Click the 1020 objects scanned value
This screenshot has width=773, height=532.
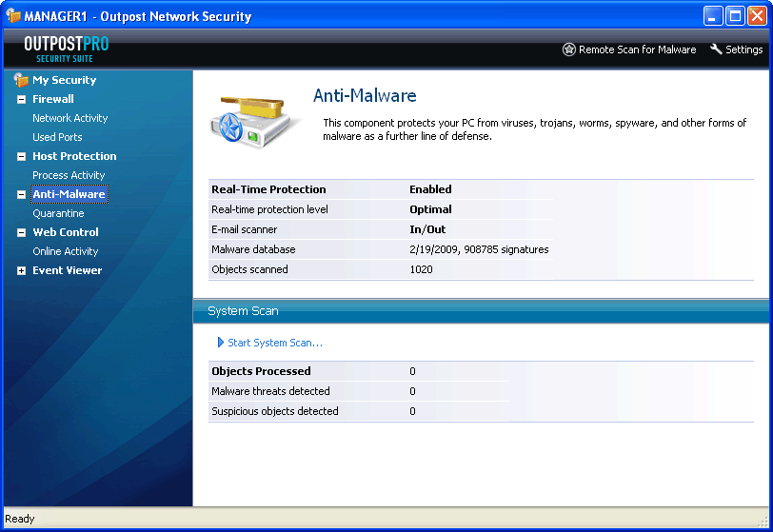[421, 269]
